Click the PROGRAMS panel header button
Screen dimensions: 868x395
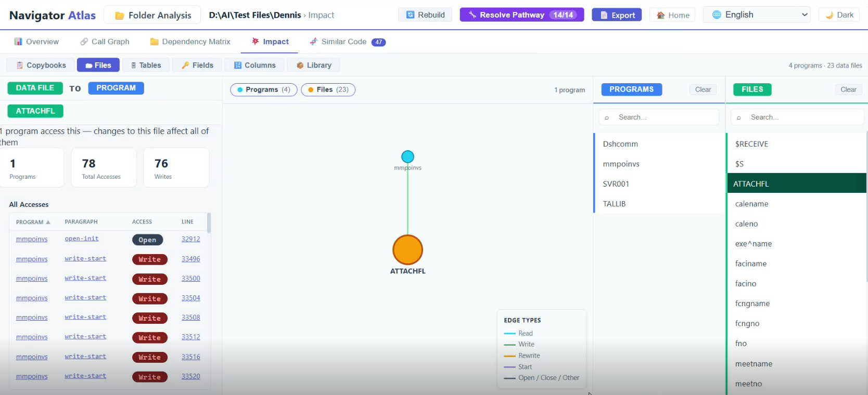click(x=632, y=89)
